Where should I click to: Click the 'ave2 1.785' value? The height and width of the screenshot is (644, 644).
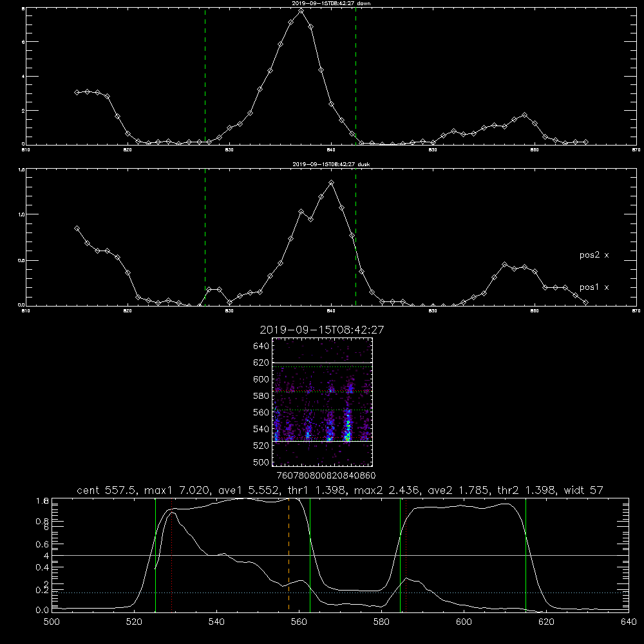(x=459, y=490)
